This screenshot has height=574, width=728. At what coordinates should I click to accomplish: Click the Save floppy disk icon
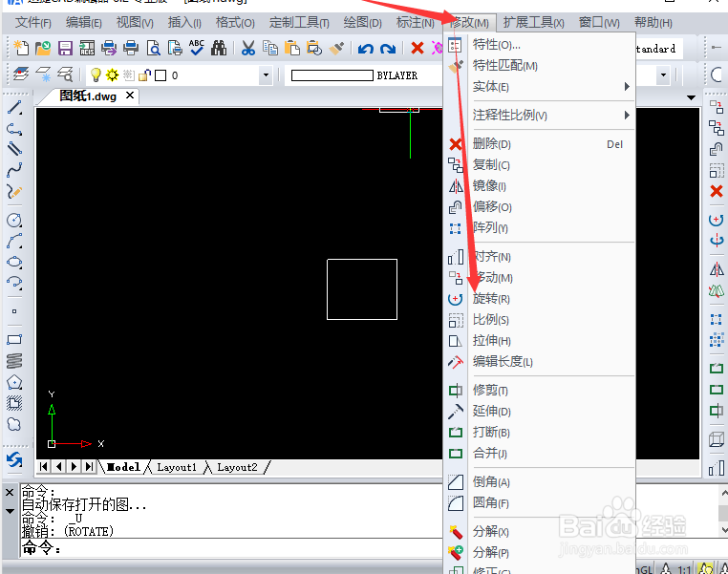(65, 48)
